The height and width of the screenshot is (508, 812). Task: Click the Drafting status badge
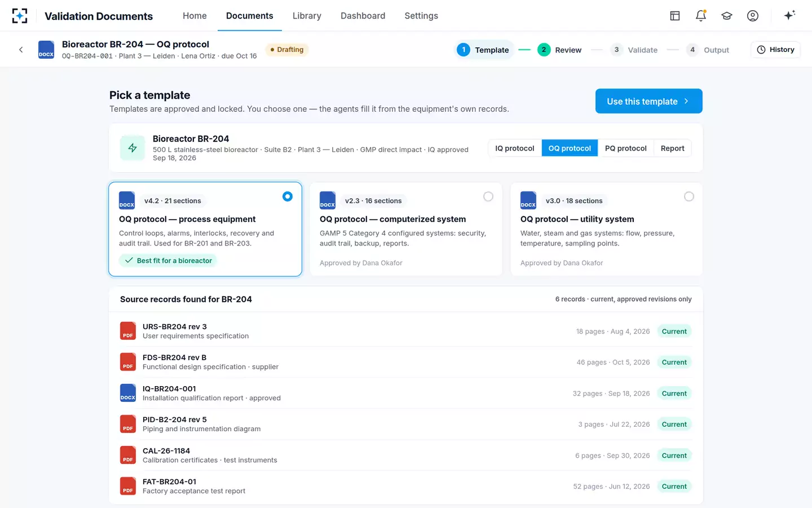[287, 50]
